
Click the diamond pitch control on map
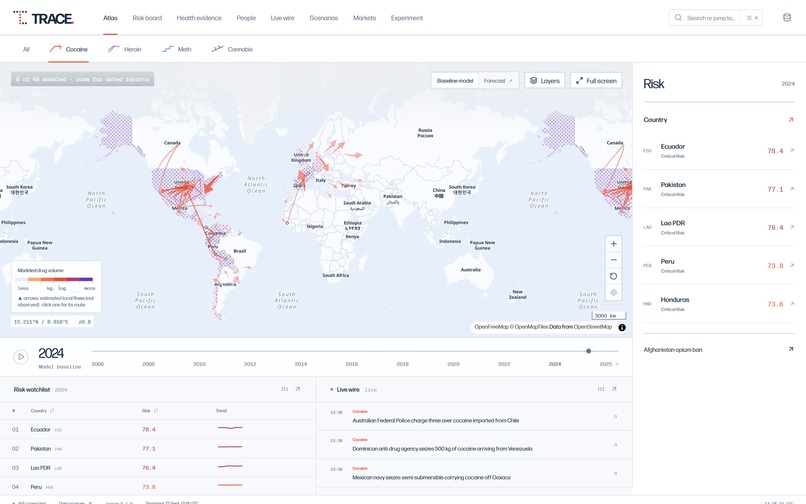(x=613, y=293)
